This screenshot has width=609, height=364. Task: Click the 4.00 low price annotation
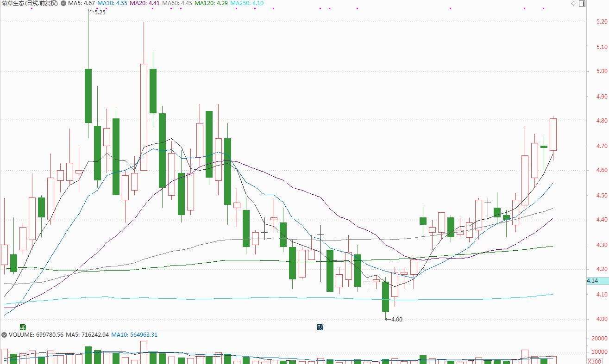[x=397, y=320]
